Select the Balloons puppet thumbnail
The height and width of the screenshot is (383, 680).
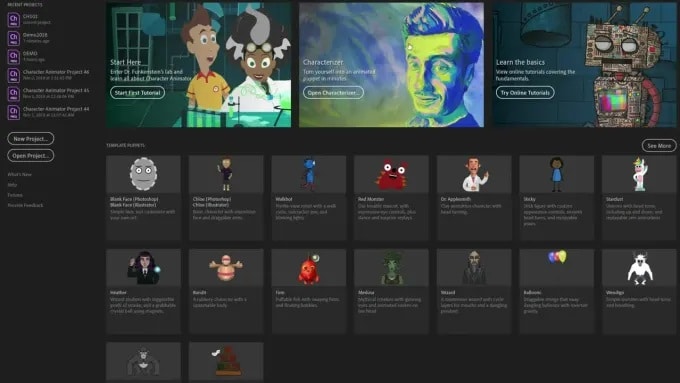tap(556, 268)
